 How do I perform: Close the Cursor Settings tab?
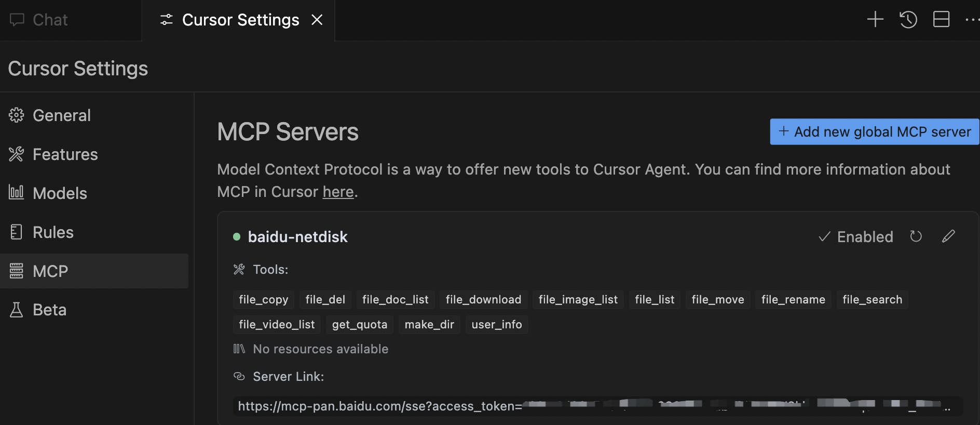[x=317, y=20]
